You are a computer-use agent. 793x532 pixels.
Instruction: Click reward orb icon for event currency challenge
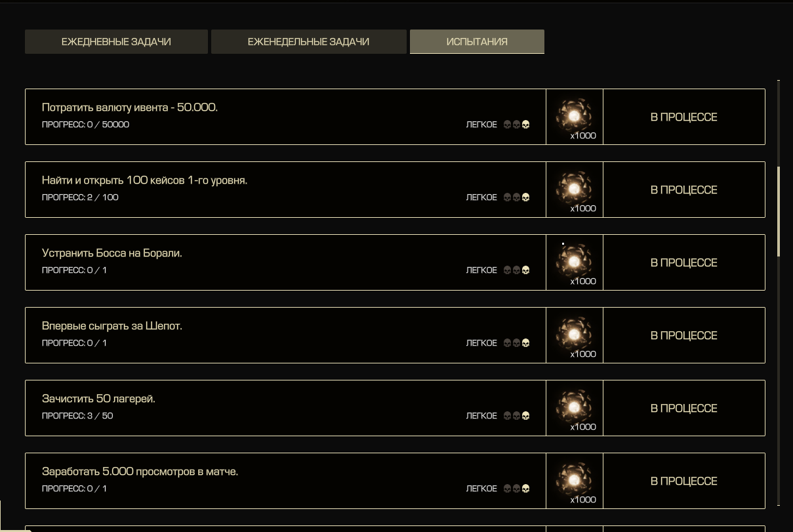pos(574,115)
